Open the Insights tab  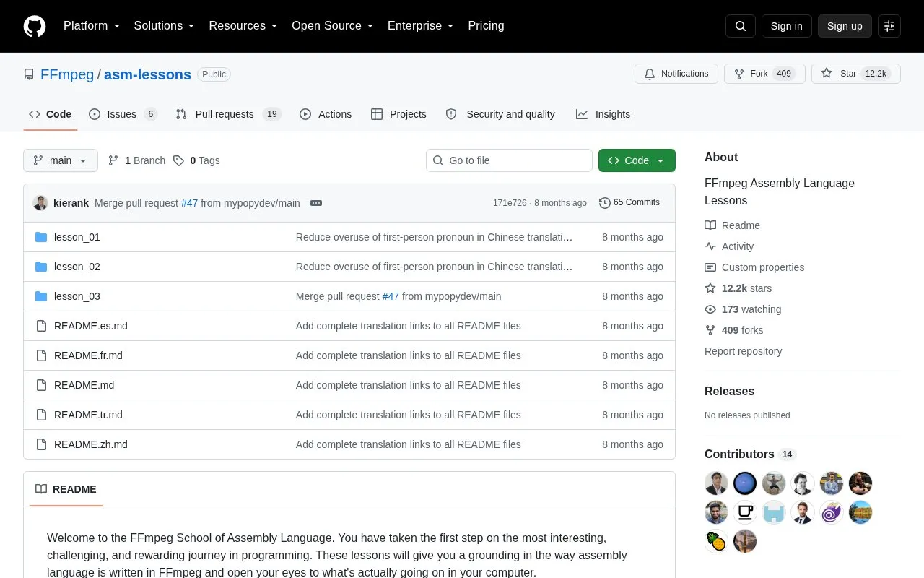[x=603, y=114]
